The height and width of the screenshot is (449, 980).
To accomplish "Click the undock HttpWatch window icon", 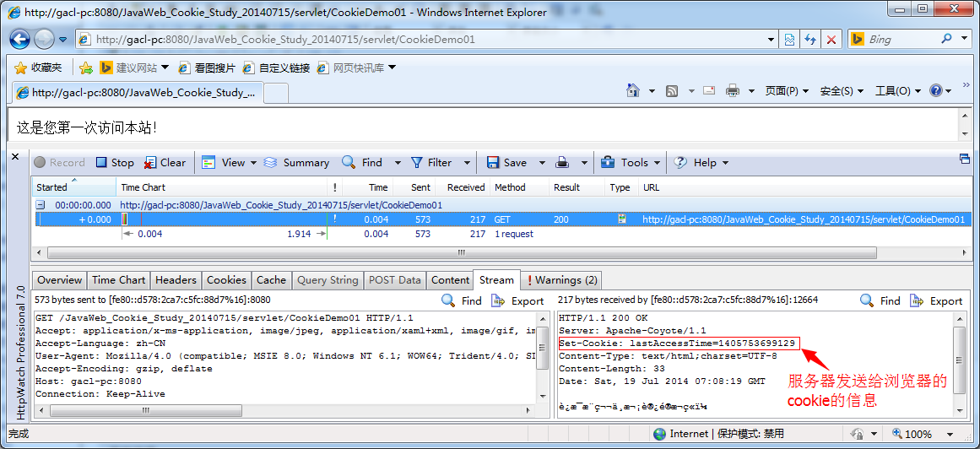I will (x=964, y=159).
